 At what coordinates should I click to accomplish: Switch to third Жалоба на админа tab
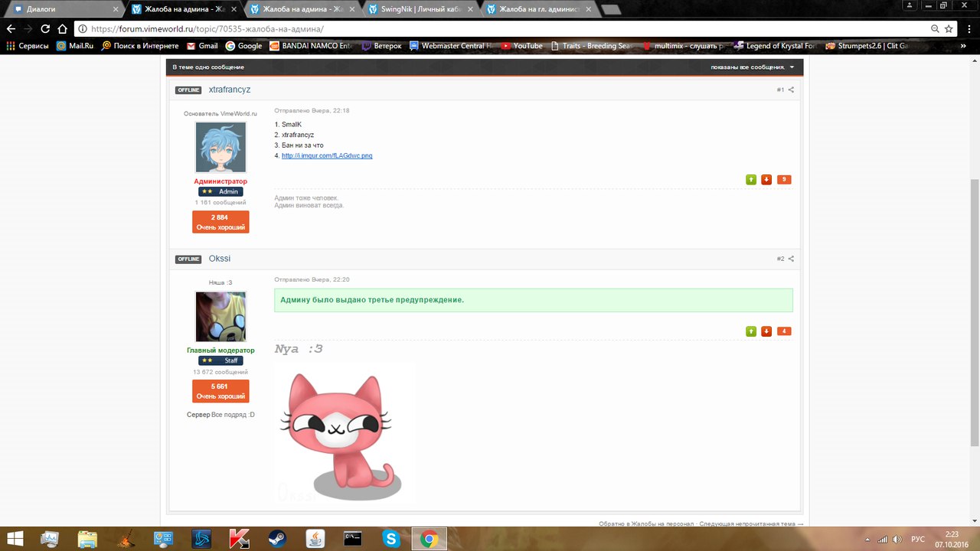pos(302,10)
